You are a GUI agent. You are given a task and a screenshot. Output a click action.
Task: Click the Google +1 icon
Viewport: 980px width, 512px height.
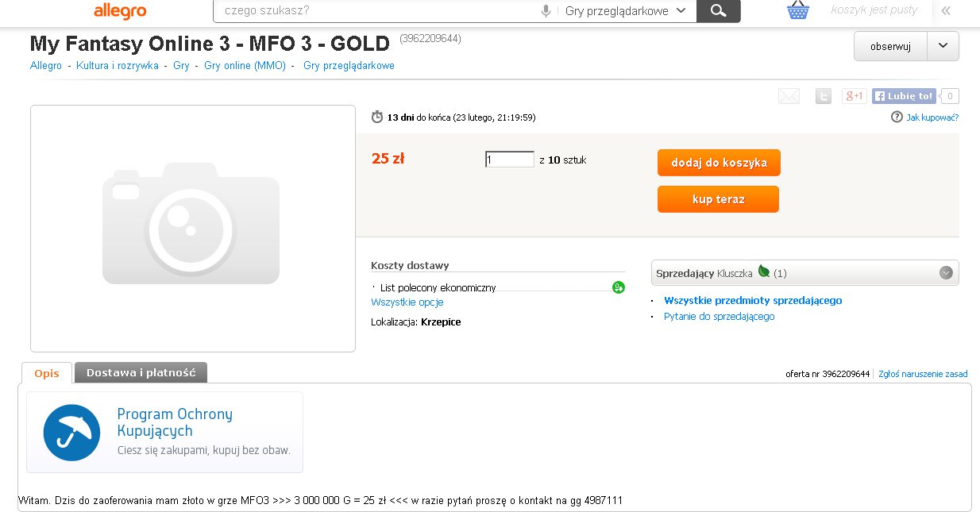tap(855, 96)
